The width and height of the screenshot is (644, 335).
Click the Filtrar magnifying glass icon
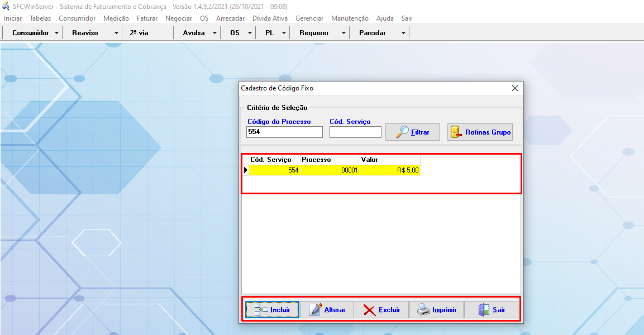click(x=402, y=132)
